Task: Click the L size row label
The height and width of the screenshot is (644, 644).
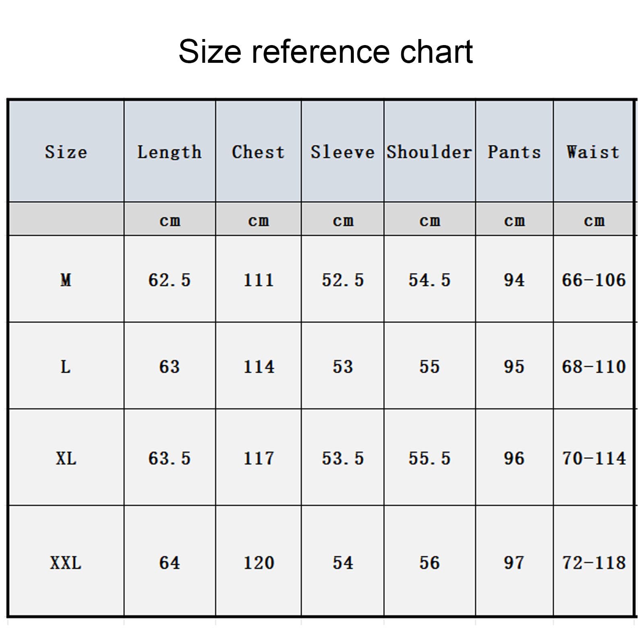Action: 66,367
